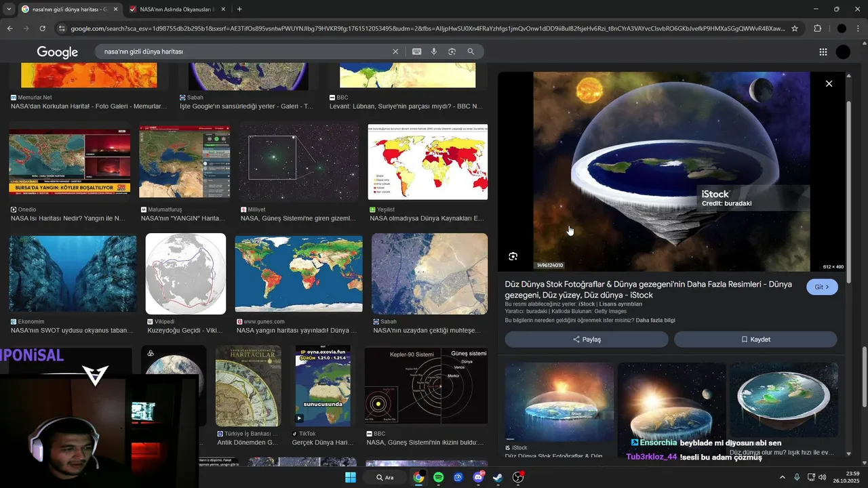Screen dimensions: 868x488
Task: Open the browser extensions menu
Action: (817, 28)
